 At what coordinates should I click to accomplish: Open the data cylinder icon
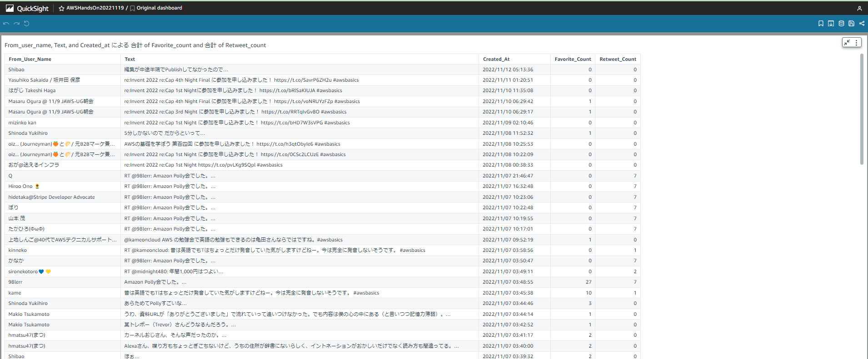[x=841, y=24]
